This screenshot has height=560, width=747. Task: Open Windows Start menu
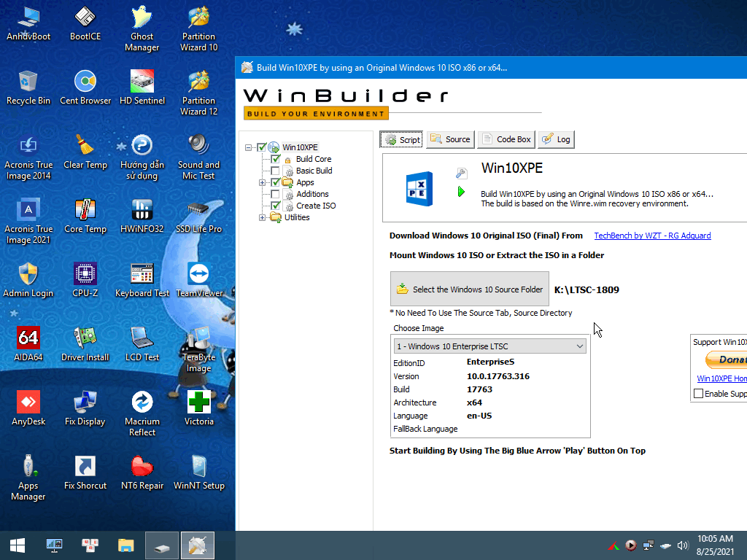18,545
